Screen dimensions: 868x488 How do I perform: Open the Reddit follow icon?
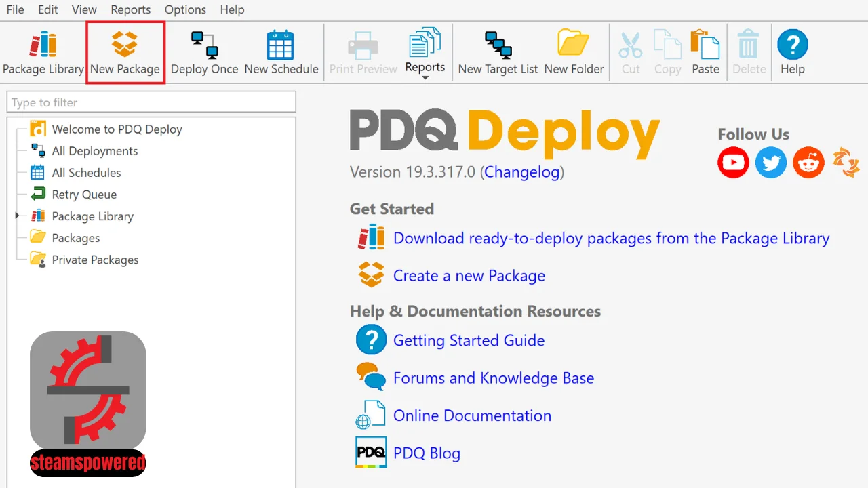808,163
